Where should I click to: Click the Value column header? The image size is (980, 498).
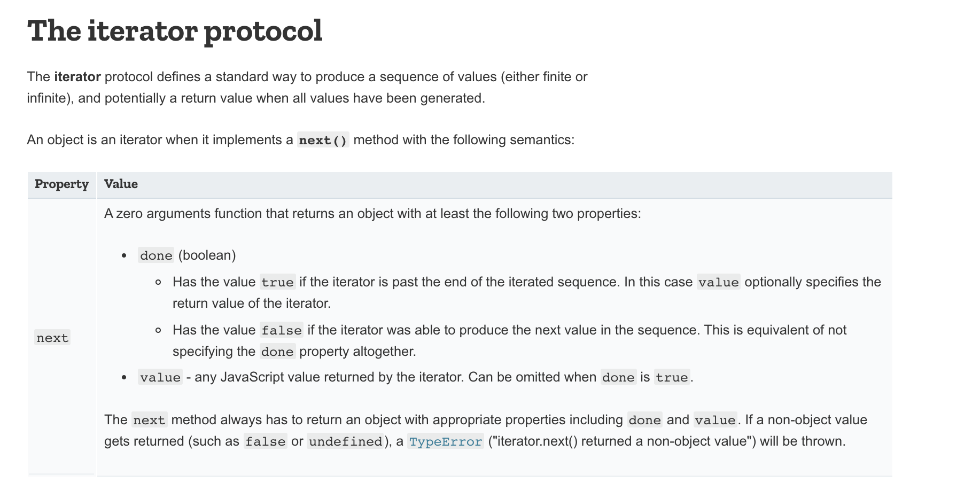121,184
